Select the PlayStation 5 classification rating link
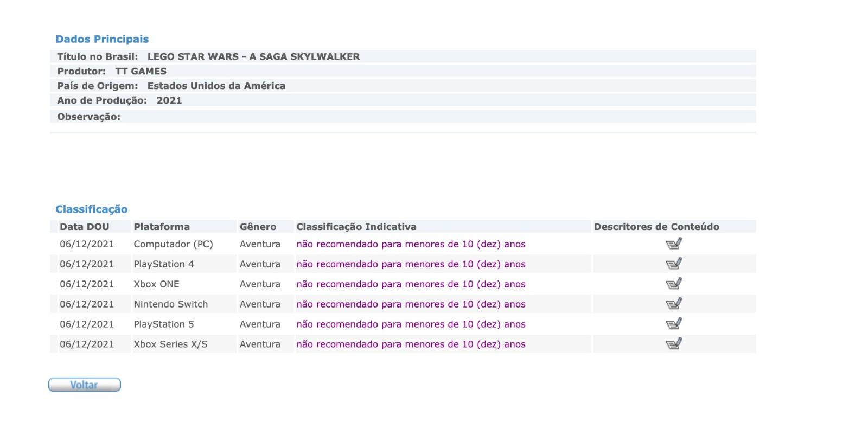Screen dimensions: 868x441 pyautogui.click(x=411, y=324)
